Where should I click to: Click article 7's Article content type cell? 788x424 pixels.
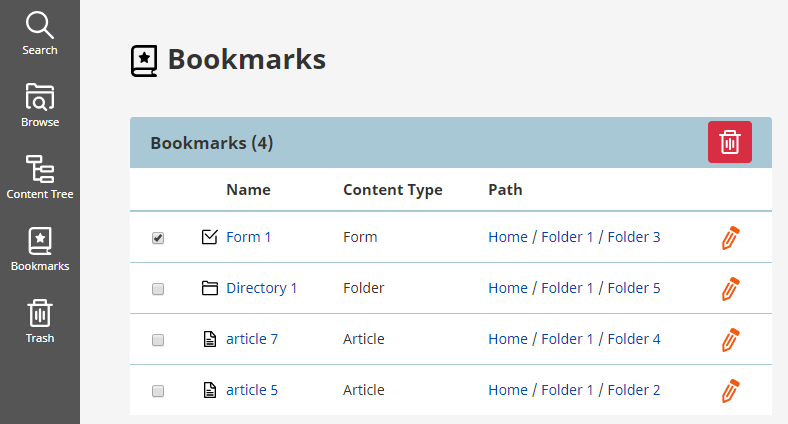tap(363, 339)
